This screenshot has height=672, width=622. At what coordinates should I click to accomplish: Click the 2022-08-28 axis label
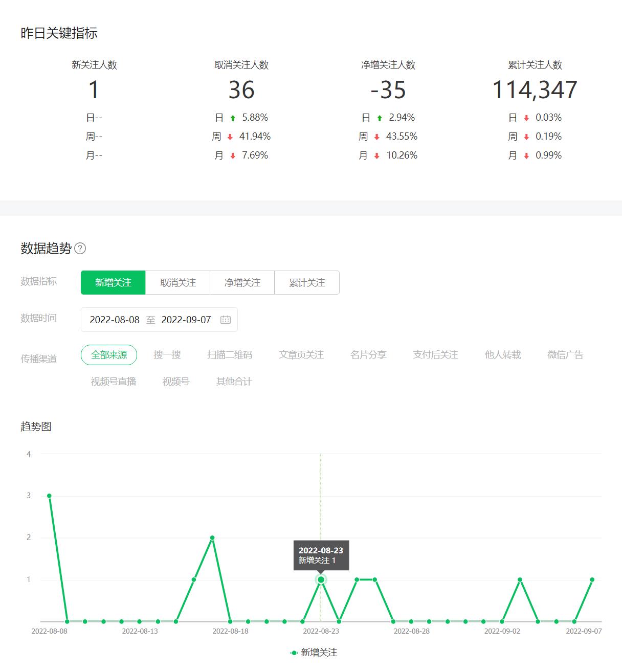[x=412, y=631]
